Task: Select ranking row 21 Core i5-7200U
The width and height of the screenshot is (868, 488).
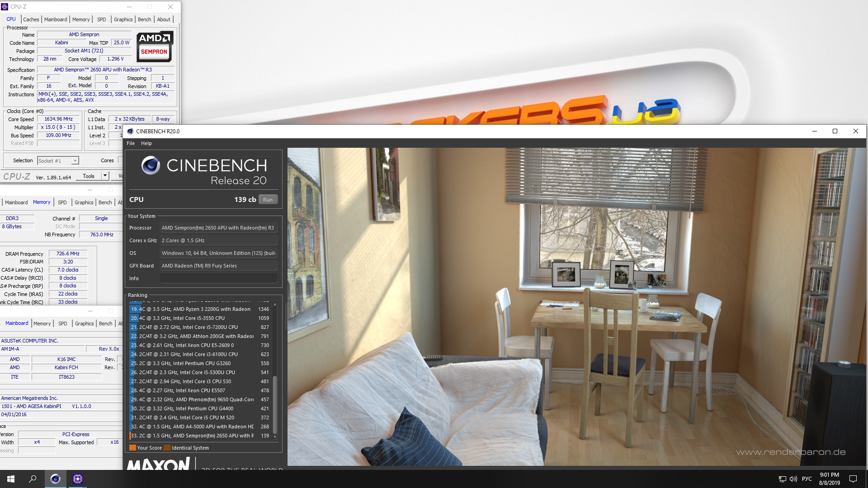Action: [200, 327]
